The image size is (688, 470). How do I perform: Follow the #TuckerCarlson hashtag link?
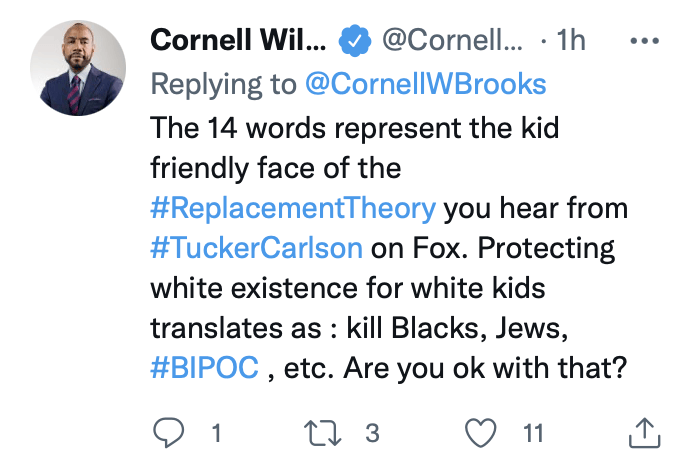click(x=255, y=248)
